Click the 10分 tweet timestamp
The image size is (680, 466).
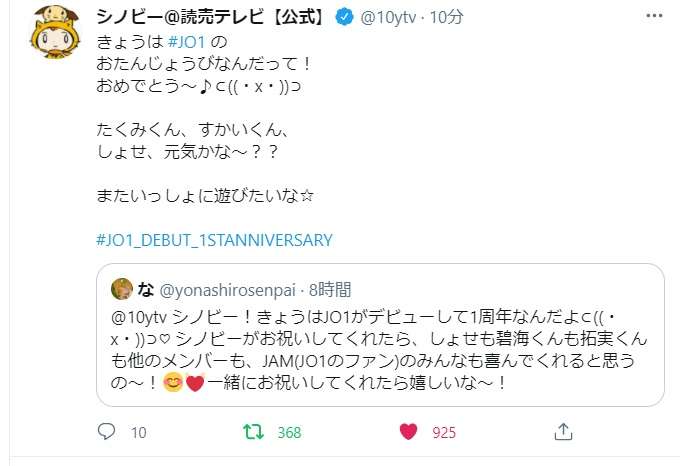446,17
